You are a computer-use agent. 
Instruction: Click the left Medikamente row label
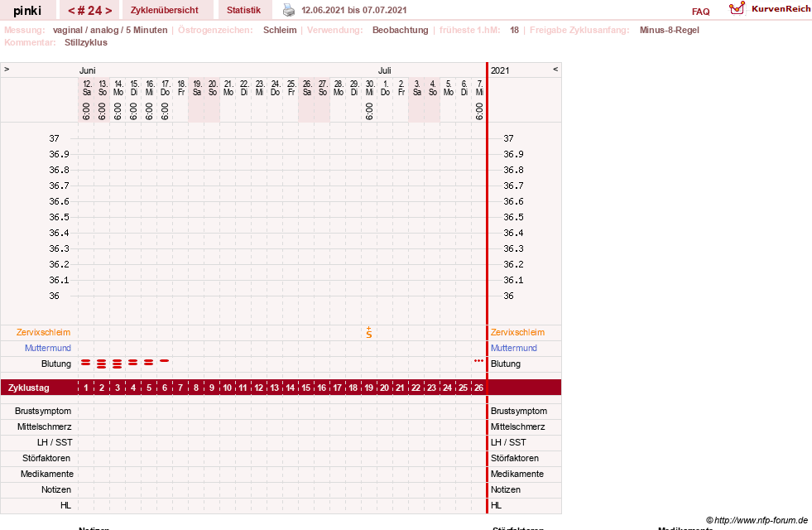pos(47,474)
